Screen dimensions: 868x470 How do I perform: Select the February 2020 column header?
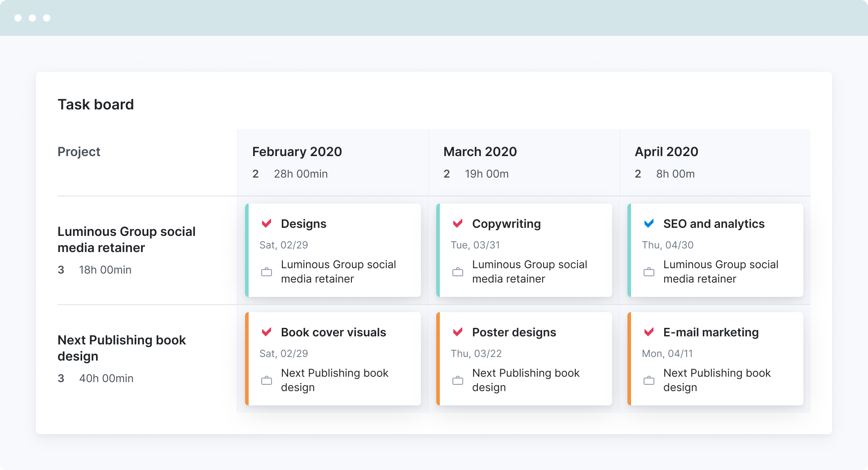tap(297, 152)
